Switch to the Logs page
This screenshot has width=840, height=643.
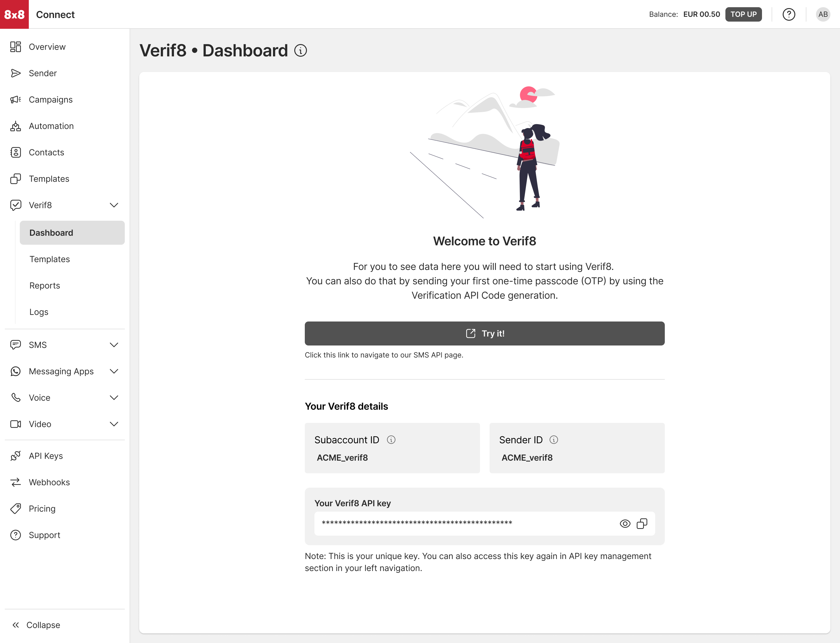[x=39, y=312]
